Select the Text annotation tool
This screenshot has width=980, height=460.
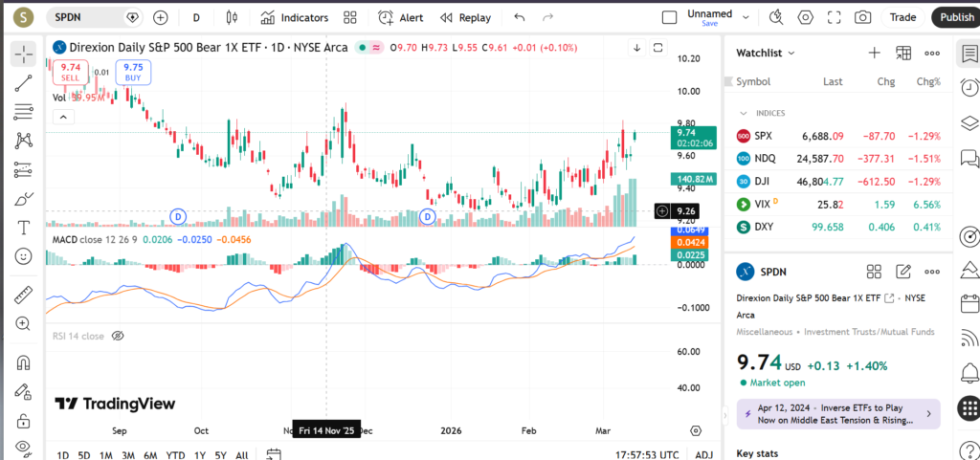(x=23, y=228)
